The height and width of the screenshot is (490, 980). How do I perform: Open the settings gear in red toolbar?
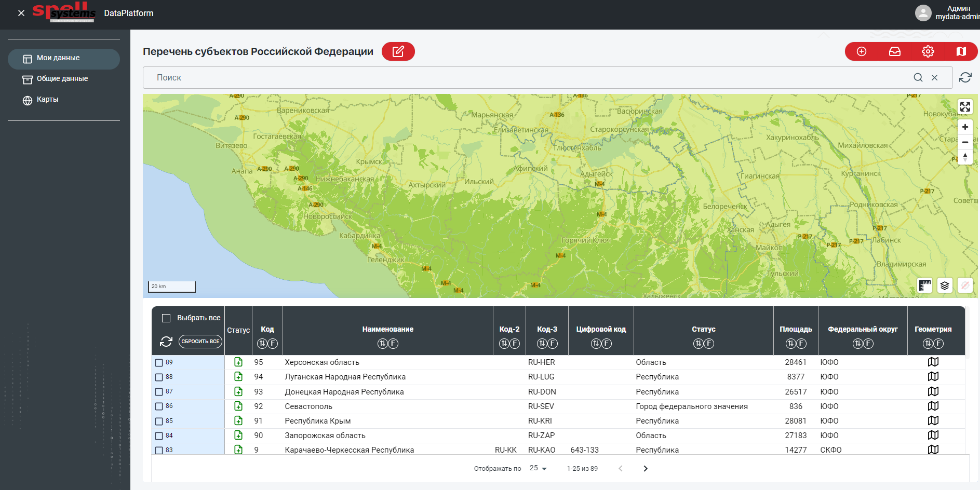pyautogui.click(x=928, y=51)
